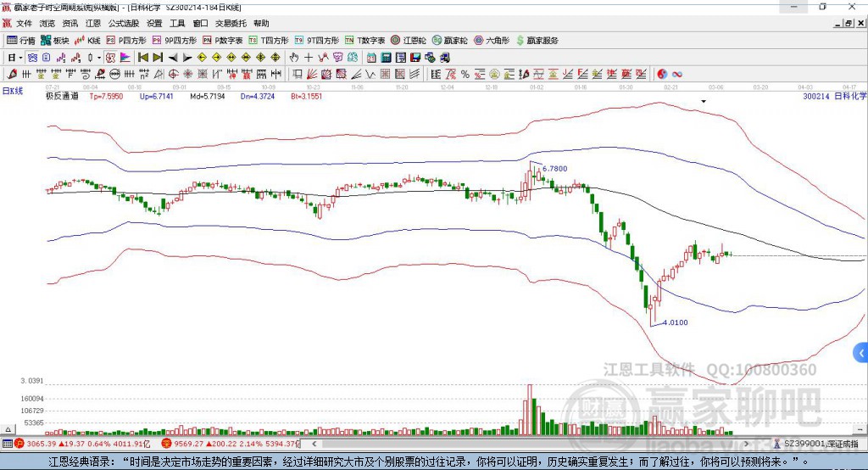Screen dimensions: 868x470
Task: Step chart backward with black left arrow
Action: point(173,58)
